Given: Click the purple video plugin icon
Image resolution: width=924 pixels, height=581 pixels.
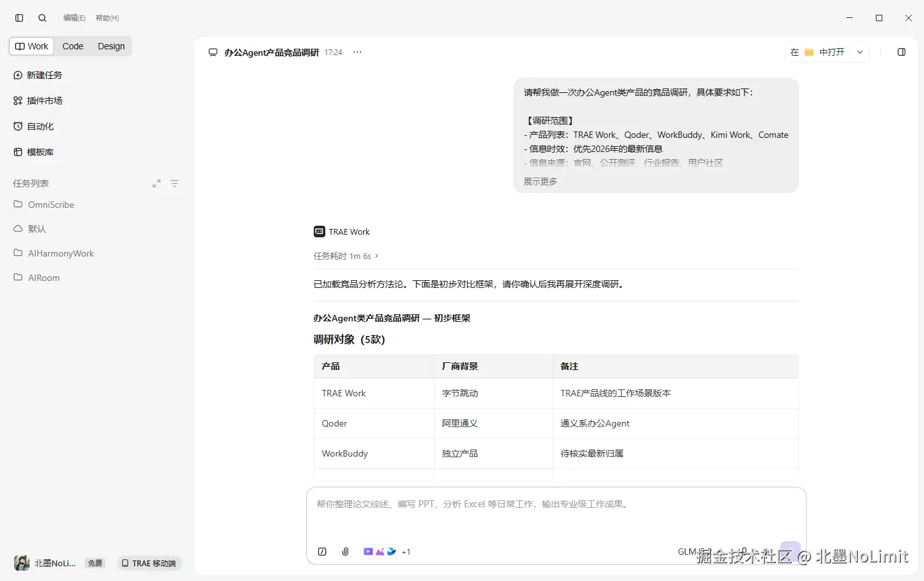Looking at the screenshot, I should tap(368, 552).
